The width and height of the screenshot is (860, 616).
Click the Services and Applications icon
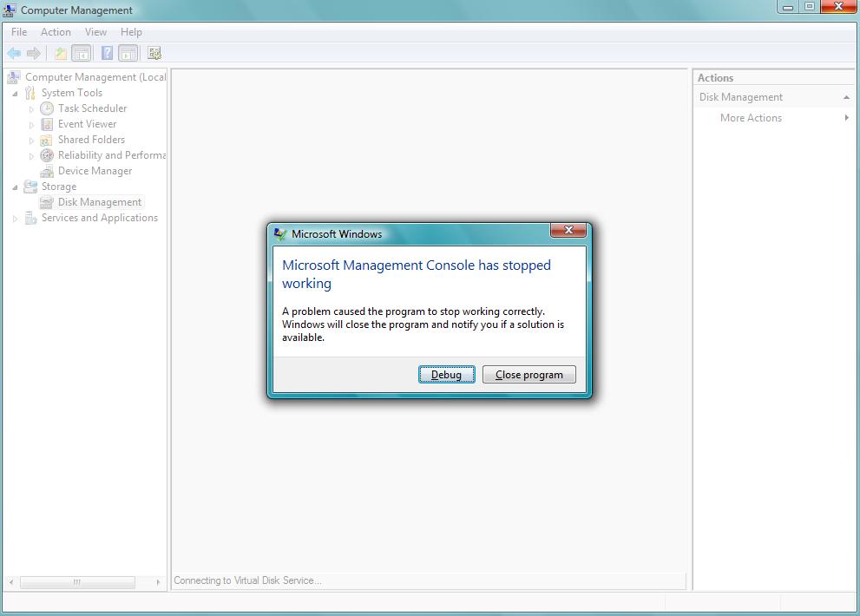[30, 218]
